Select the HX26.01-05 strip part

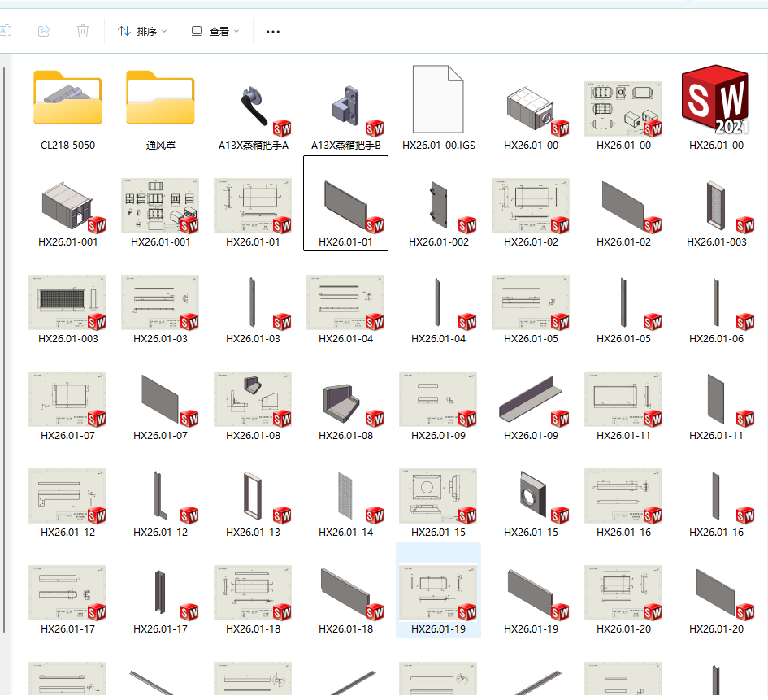click(x=623, y=302)
